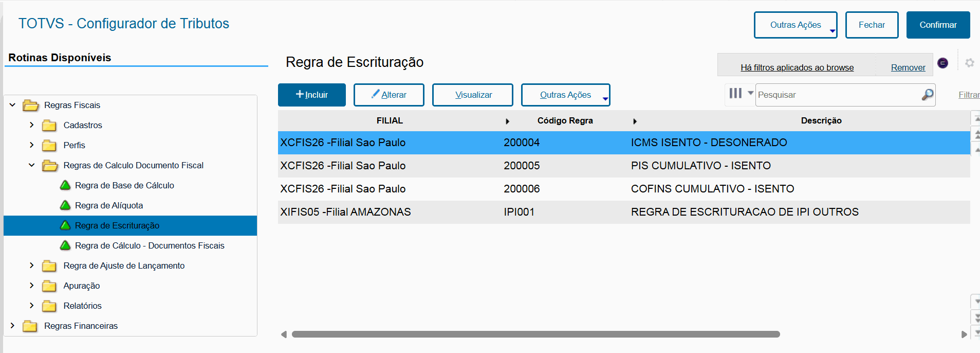Click the Regra de Base de Cálculo icon
980x353 pixels.
point(65,185)
